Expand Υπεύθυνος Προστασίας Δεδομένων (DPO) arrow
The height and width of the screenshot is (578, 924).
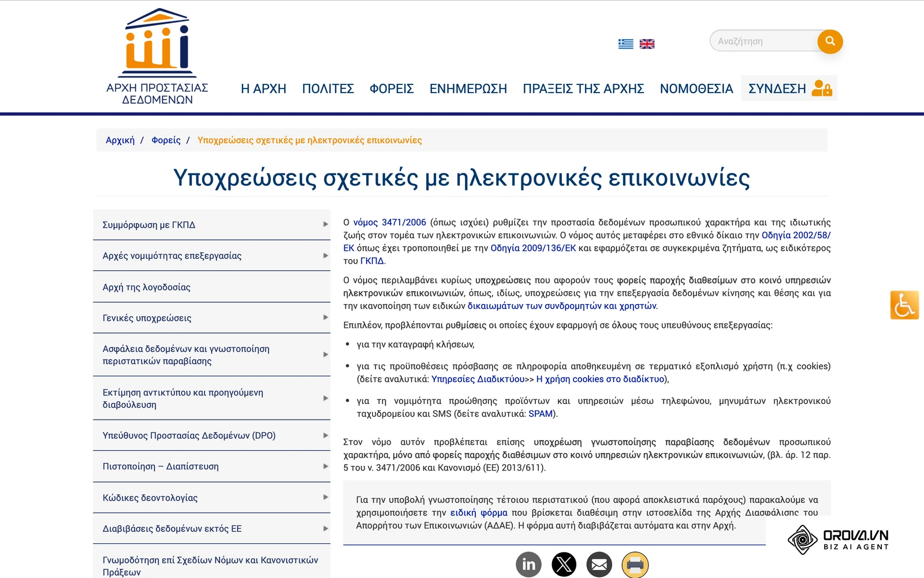pyautogui.click(x=325, y=435)
